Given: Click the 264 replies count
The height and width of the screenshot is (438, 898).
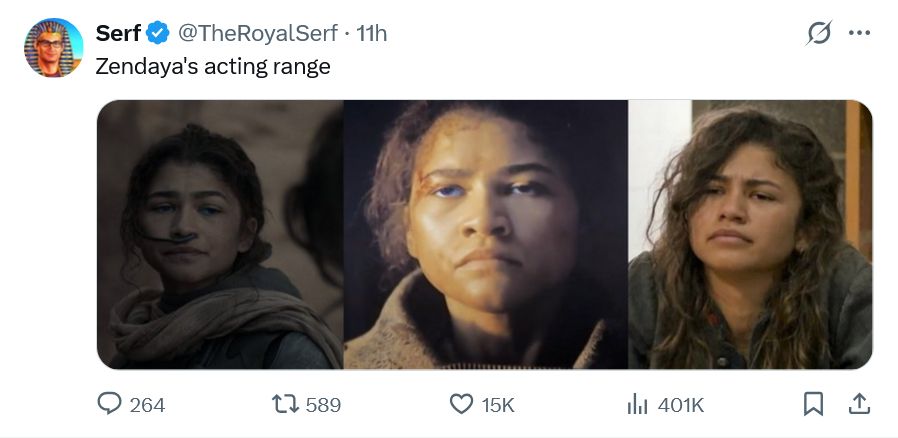Looking at the screenshot, I should pyautogui.click(x=147, y=405).
